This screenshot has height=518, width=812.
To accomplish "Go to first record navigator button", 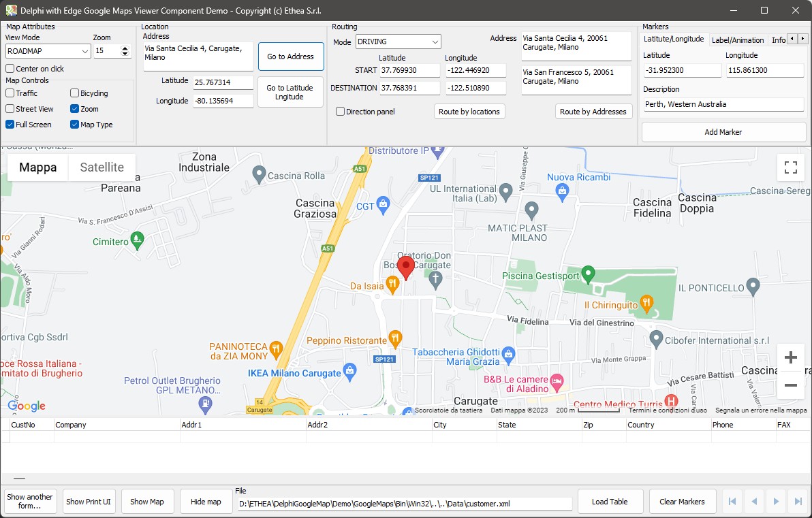I will [x=732, y=501].
